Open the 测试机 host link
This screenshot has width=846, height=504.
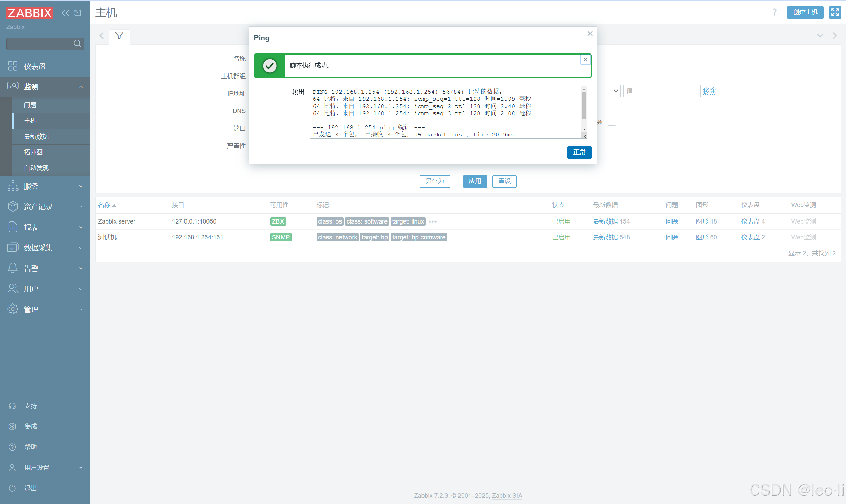107,237
